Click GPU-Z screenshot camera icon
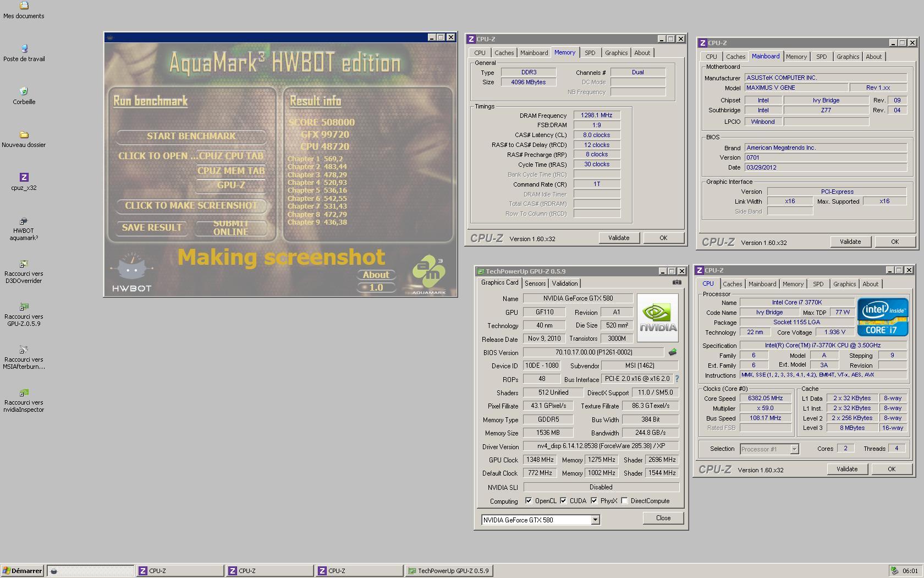 pyautogui.click(x=677, y=282)
